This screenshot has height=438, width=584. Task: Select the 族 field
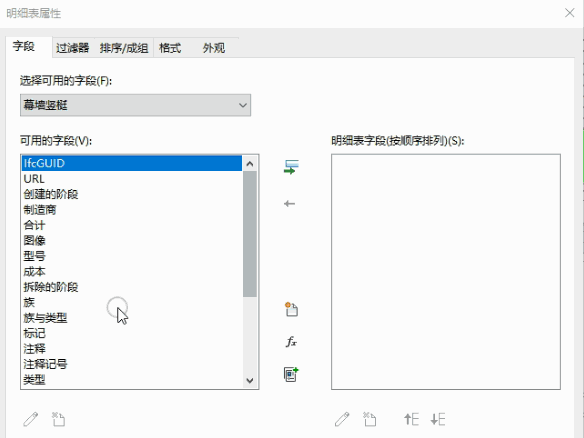coord(131,302)
